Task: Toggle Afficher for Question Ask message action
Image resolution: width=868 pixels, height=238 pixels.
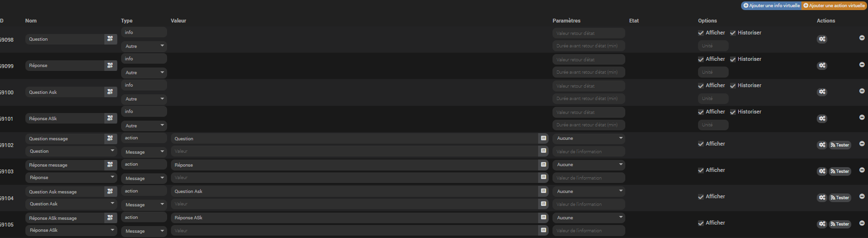Action: pos(701,197)
